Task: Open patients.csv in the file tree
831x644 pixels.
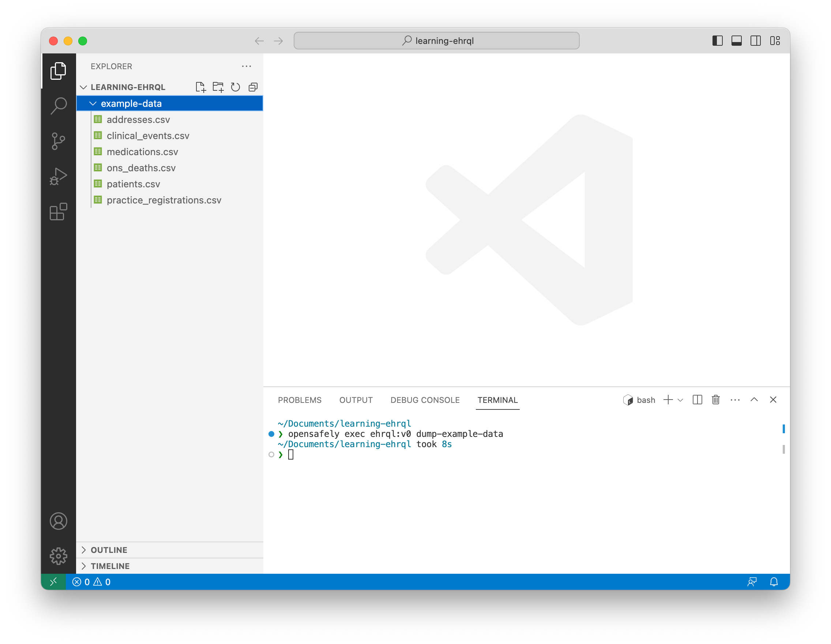Action: (x=133, y=184)
